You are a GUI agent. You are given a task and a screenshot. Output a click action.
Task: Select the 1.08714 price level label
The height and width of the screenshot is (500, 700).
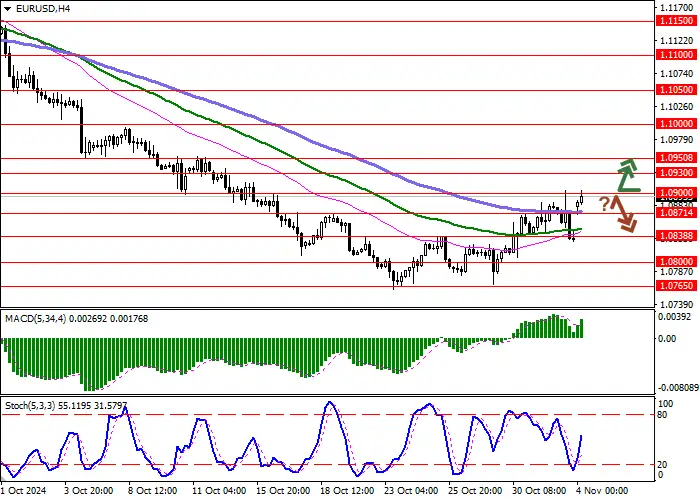(x=678, y=212)
